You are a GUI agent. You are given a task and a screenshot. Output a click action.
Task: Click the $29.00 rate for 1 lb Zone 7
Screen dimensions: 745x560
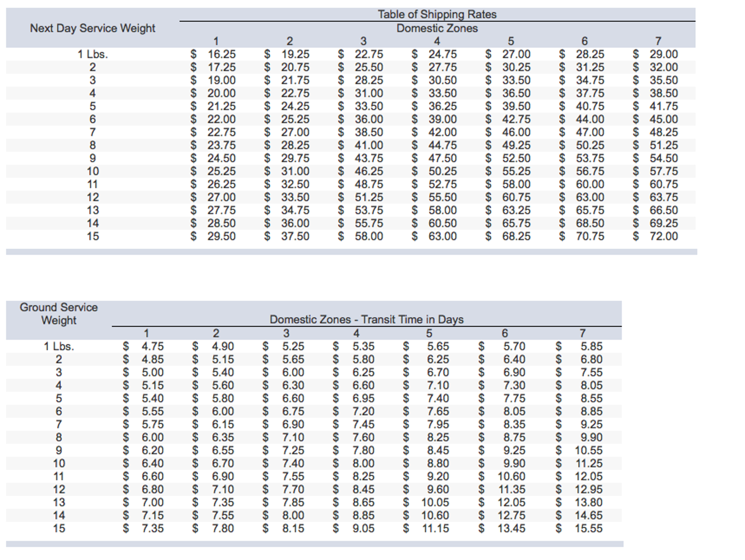tap(664, 54)
